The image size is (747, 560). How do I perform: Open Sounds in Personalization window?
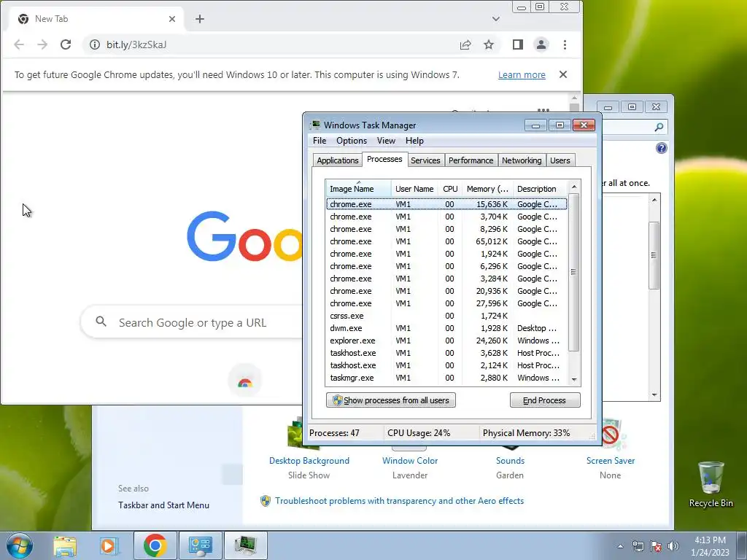(x=510, y=461)
